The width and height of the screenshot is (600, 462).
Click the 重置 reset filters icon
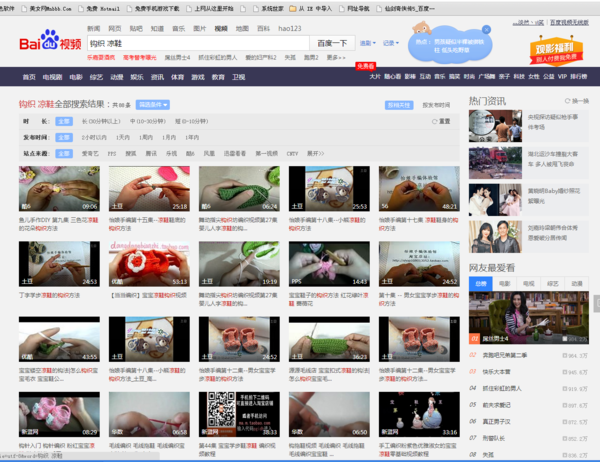(x=434, y=121)
